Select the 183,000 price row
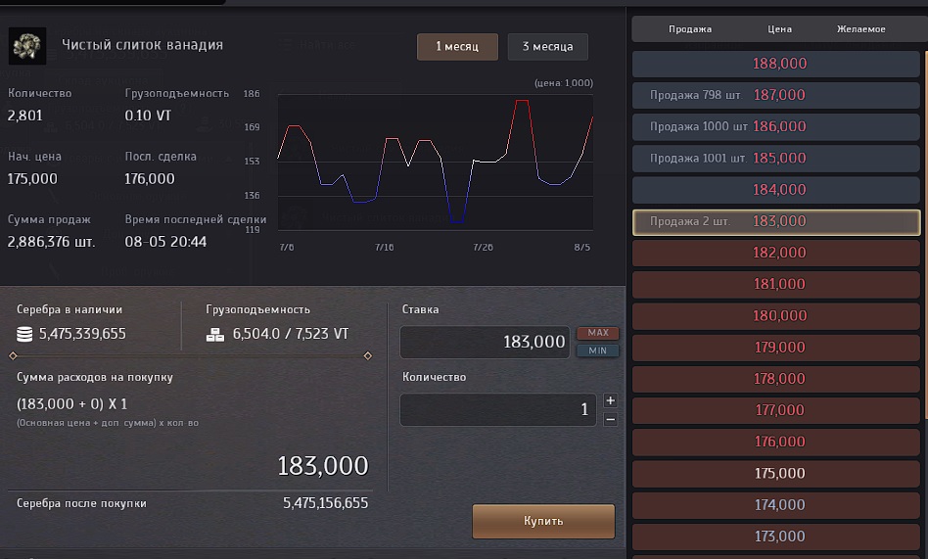The image size is (928, 560). [x=777, y=221]
